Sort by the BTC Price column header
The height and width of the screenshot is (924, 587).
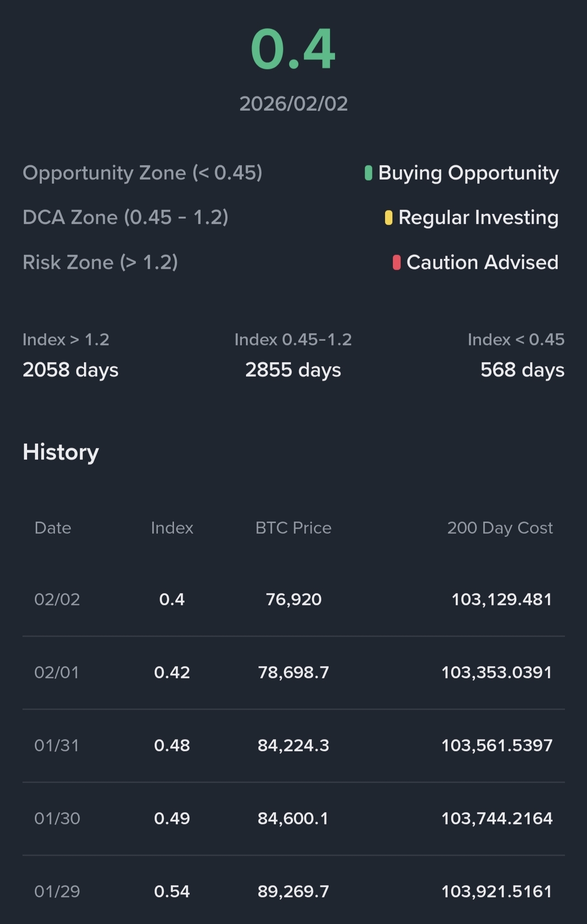293,528
